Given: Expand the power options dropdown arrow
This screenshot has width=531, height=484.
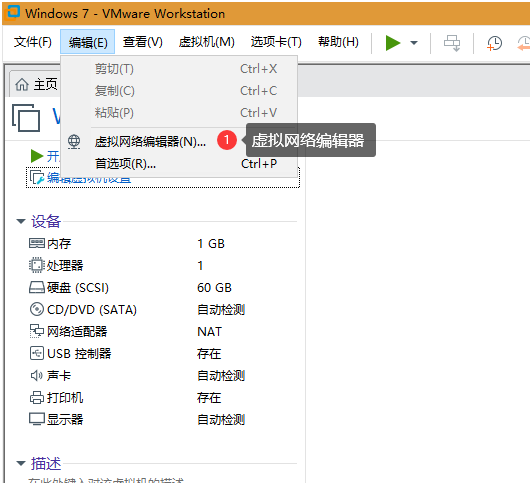Looking at the screenshot, I should pyautogui.click(x=414, y=43).
